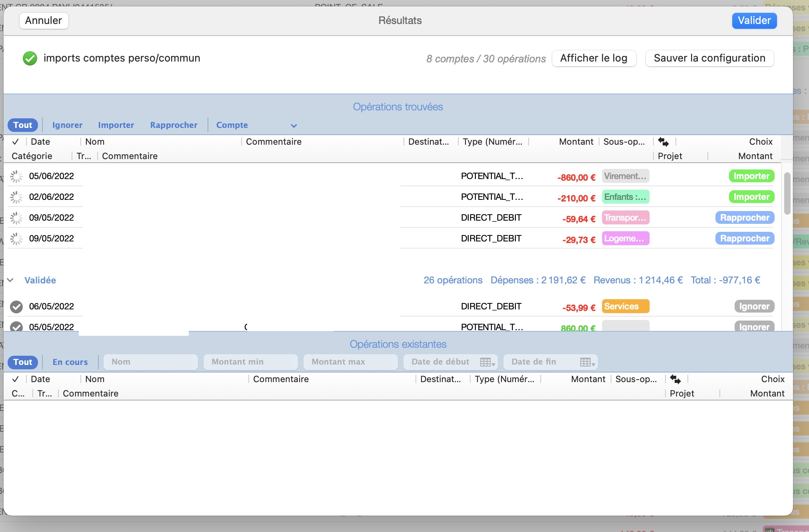The height and width of the screenshot is (532, 809).
Task: Switch to the Importer filter tab
Action: [116, 125]
